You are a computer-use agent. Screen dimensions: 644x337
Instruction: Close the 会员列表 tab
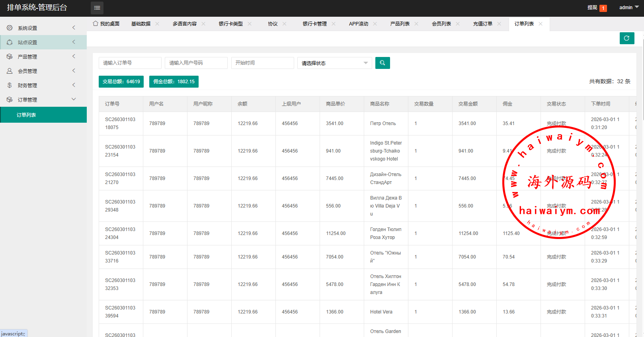click(x=458, y=24)
